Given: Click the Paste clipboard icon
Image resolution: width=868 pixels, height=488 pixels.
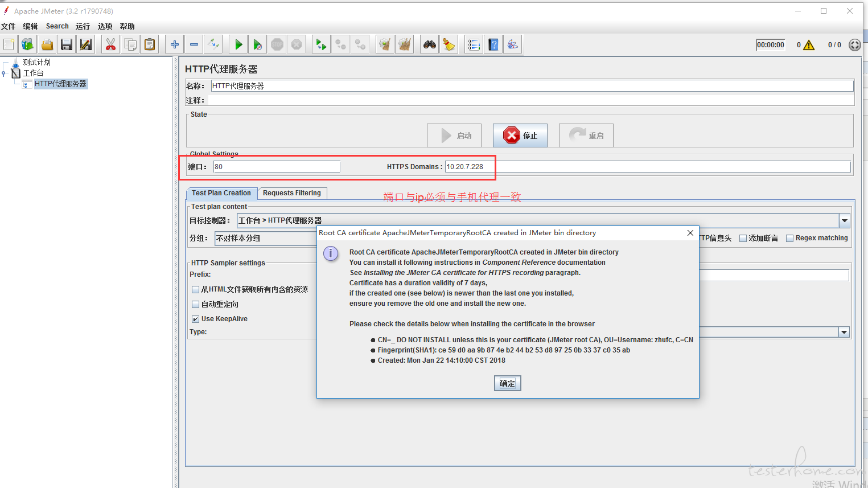Looking at the screenshot, I should (150, 44).
